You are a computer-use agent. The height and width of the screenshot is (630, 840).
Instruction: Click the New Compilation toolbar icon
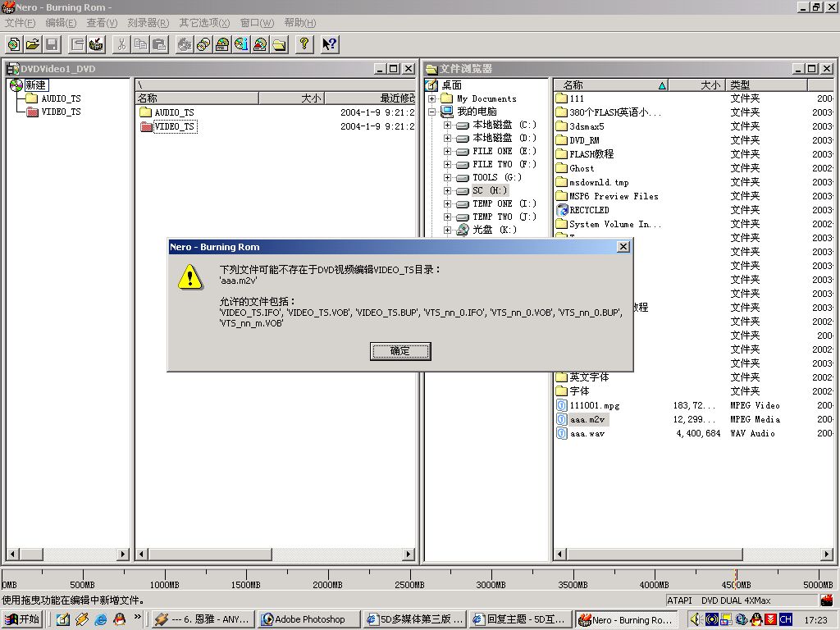pos(15,44)
